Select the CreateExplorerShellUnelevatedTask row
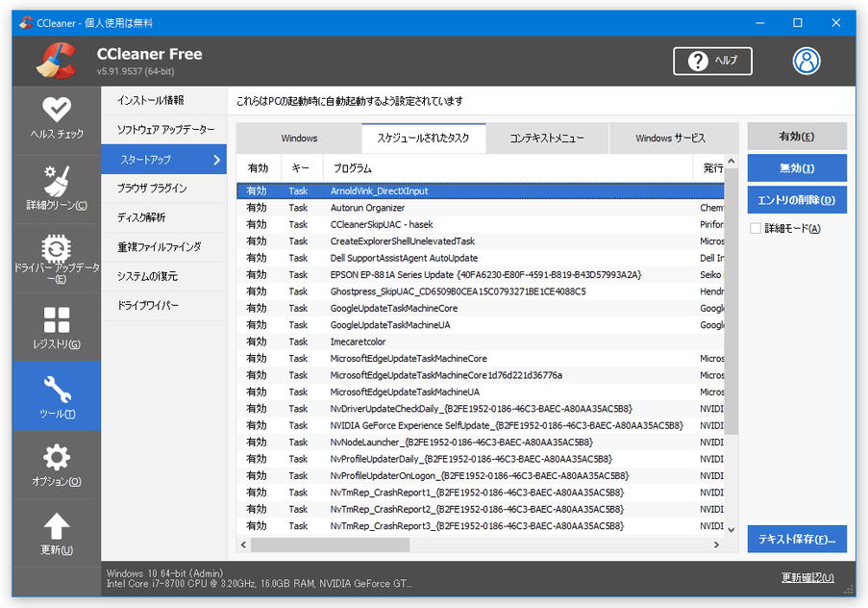 [481, 241]
